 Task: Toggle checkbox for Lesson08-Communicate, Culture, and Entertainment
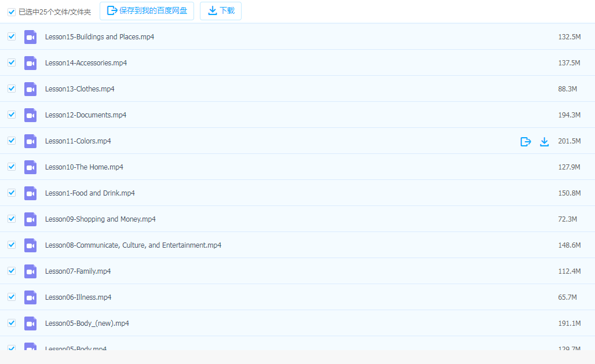point(12,245)
